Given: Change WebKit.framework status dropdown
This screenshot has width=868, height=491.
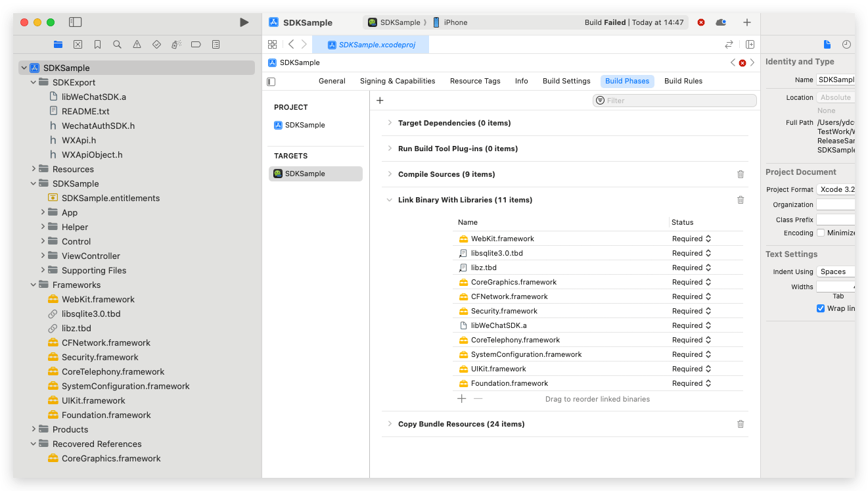Looking at the screenshot, I should coord(692,239).
